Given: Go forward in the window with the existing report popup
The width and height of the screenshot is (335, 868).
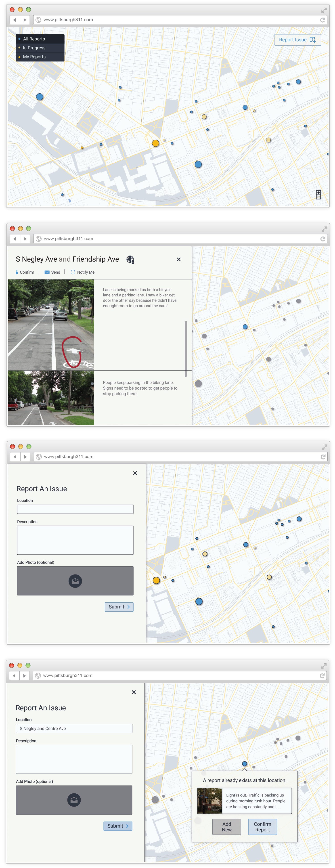Looking at the screenshot, I should 24,676.
